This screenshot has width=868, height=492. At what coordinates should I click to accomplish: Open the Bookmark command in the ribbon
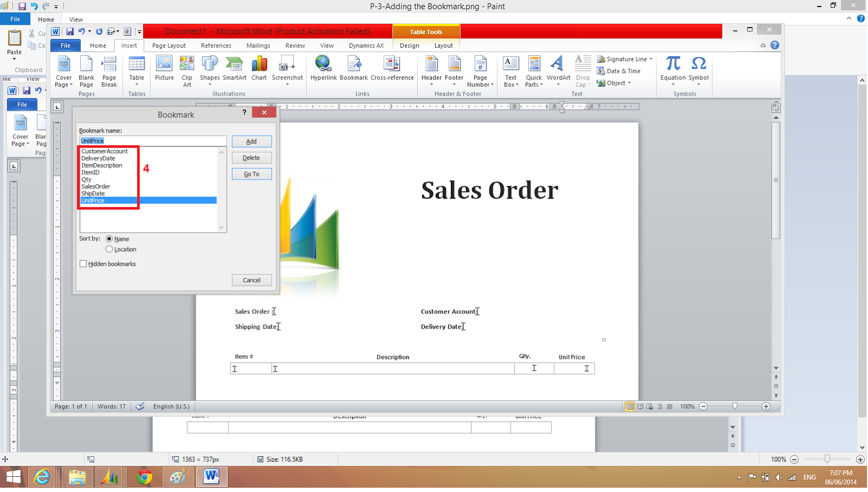[354, 68]
